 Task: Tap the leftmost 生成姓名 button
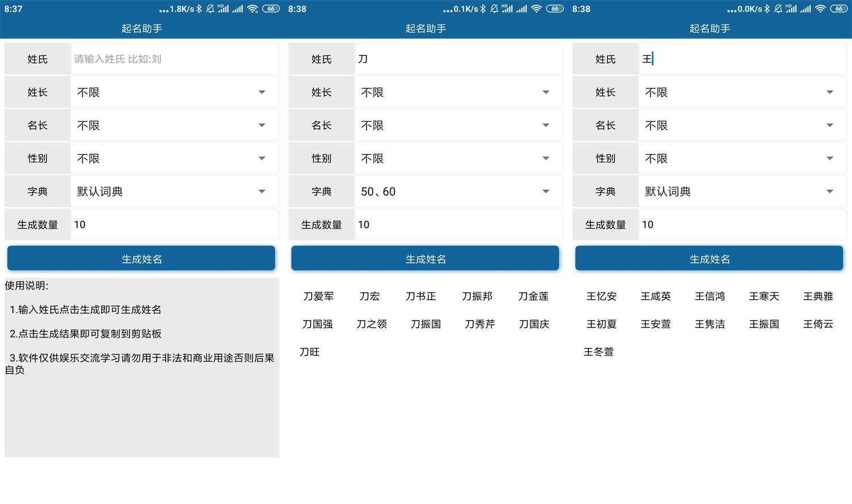point(141,258)
